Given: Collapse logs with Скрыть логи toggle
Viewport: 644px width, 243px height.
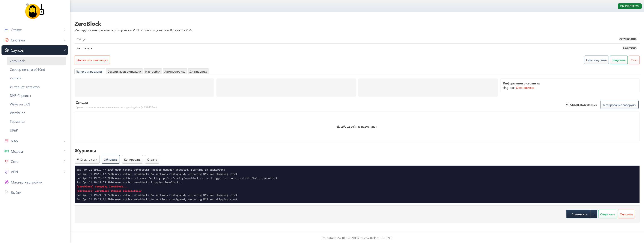Looking at the screenshot, I should pyautogui.click(x=87, y=160).
